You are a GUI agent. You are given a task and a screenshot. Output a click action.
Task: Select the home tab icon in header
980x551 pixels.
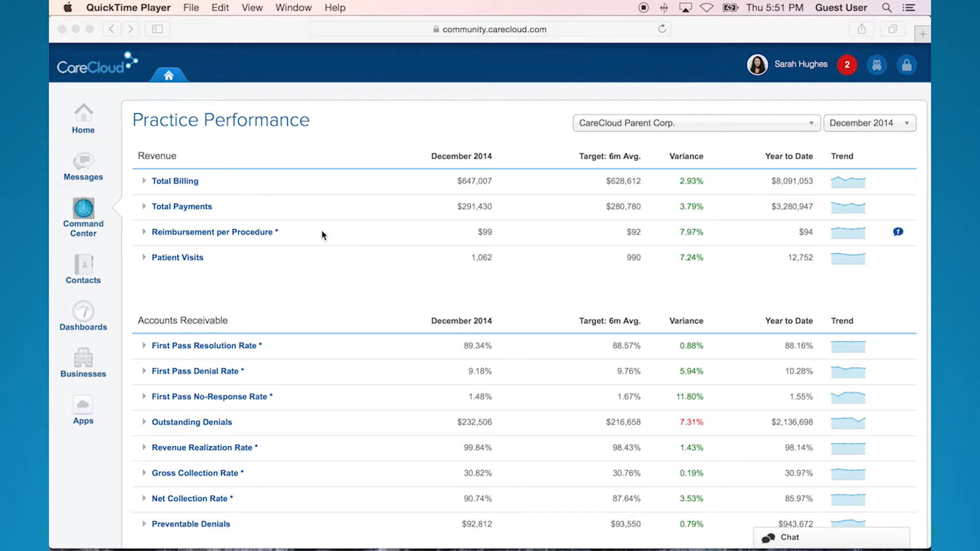coord(169,76)
